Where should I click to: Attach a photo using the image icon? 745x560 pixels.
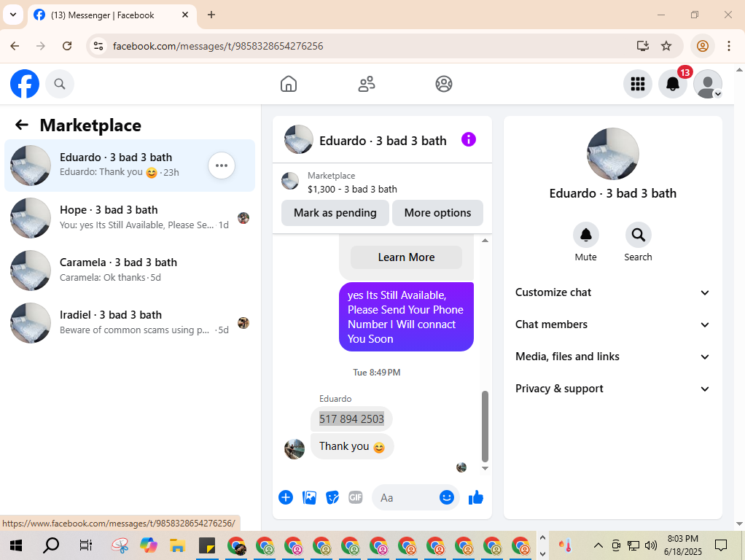(309, 498)
